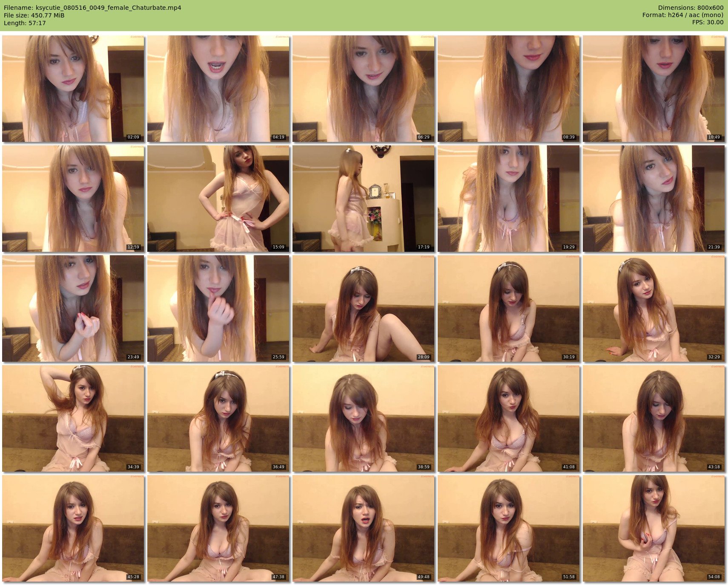Screen dimensions: 728x585
Task: Click the thumbnail timestamped 15:09
Action: pos(218,199)
